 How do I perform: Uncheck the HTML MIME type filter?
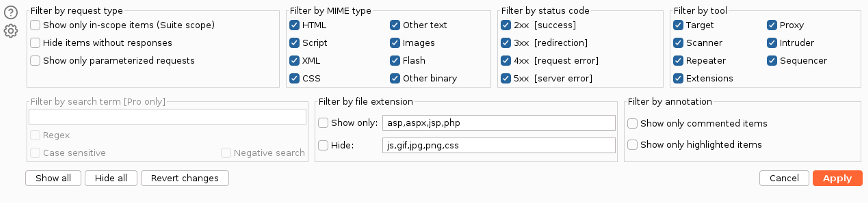[294, 25]
